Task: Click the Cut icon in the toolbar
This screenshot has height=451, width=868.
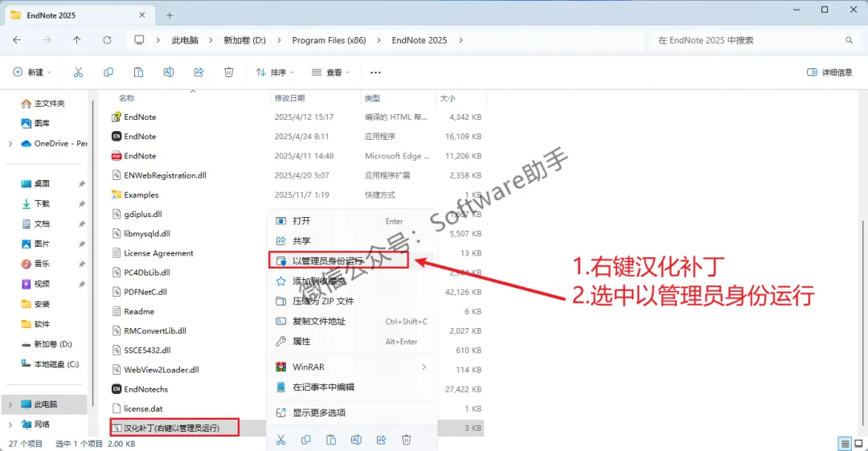Action: click(78, 72)
